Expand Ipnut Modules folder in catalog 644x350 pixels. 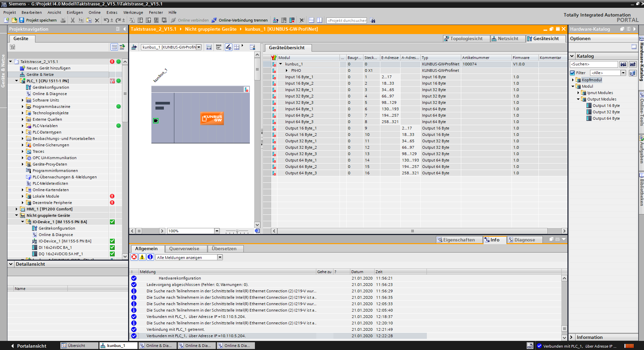coord(578,93)
